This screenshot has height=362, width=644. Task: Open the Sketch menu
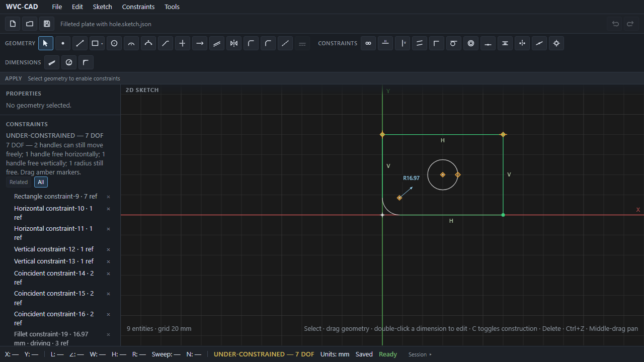tap(103, 7)
